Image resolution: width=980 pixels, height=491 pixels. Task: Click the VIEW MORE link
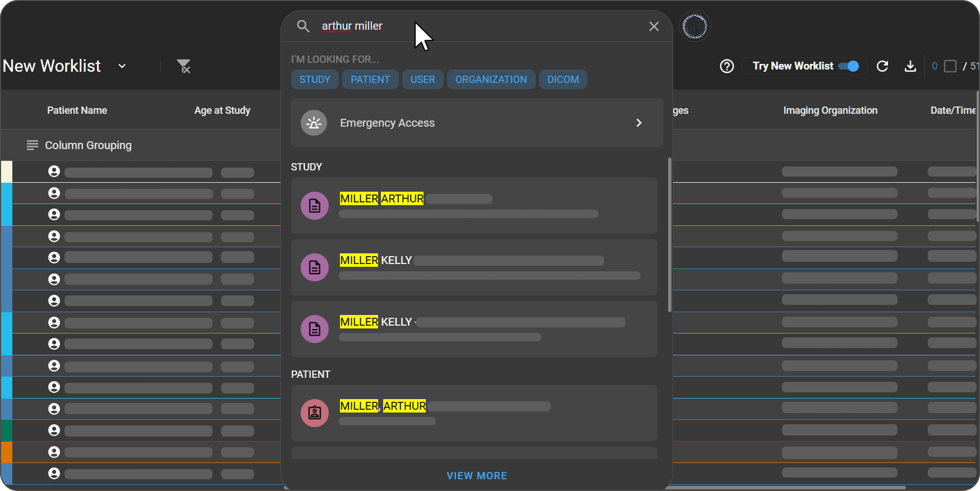click(x=476, y=475)
